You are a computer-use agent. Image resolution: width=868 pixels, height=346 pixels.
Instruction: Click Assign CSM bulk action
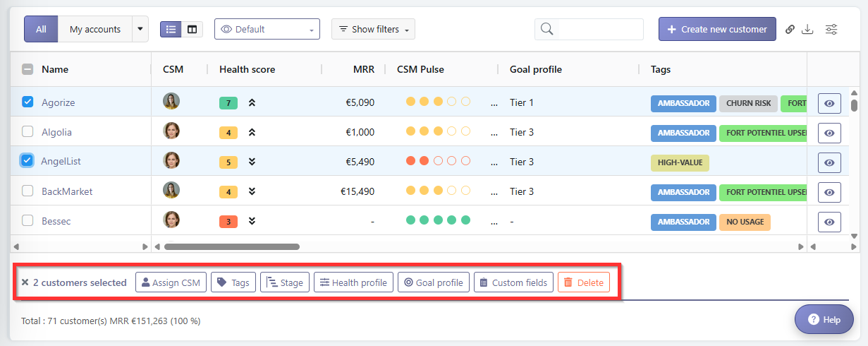pyautogui.click(x=171, y=282)
